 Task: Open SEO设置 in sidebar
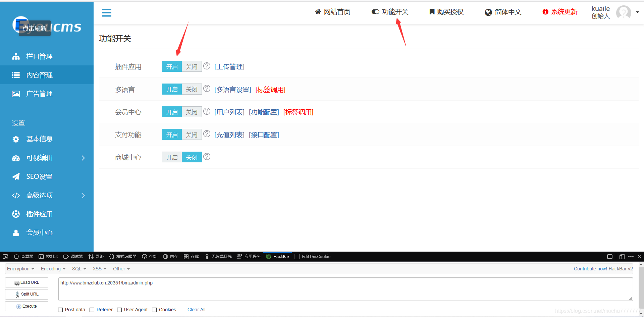pos(47,177)
